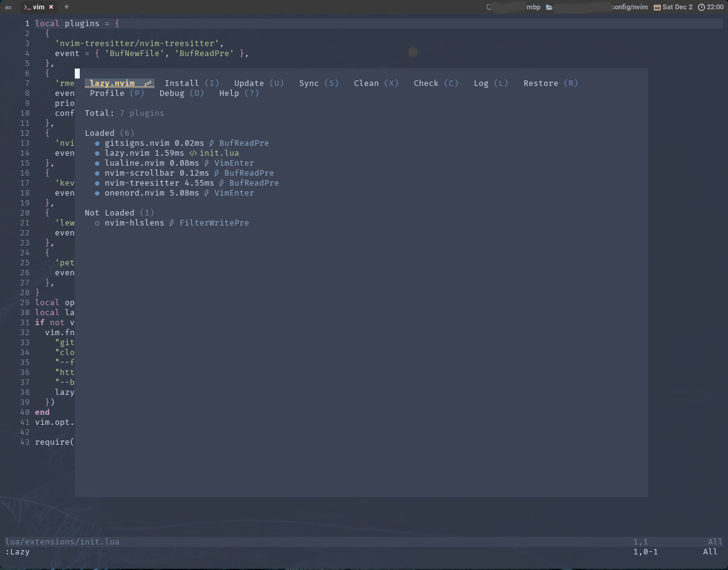Viewport: 728px width, 570px height.
Task: Click the code icon before init.lua
Action: (193, 153)
